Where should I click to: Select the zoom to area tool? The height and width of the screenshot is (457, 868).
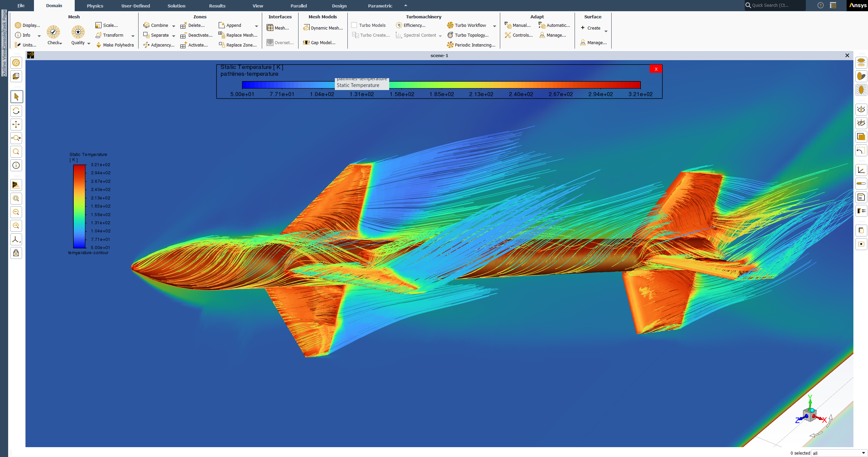tap(16, 152)
